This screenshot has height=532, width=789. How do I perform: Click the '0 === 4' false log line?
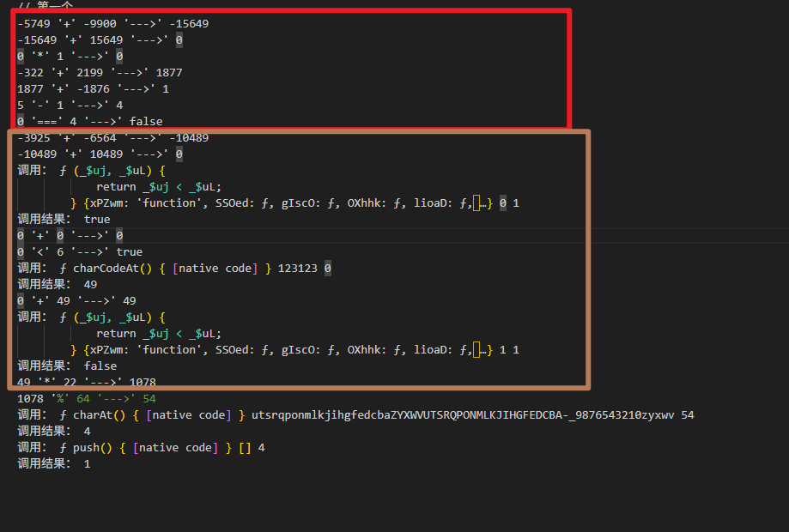90,122
